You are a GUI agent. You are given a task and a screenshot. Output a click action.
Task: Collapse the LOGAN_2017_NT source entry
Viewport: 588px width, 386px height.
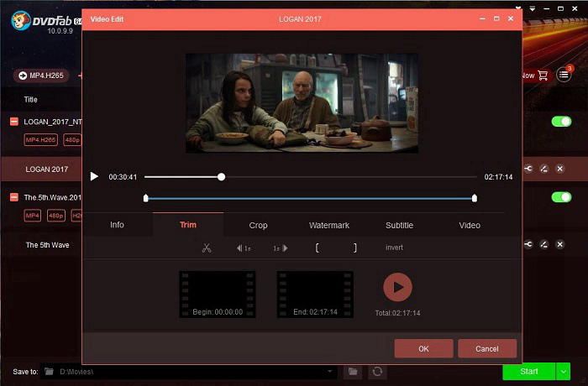tap(14, 122)
